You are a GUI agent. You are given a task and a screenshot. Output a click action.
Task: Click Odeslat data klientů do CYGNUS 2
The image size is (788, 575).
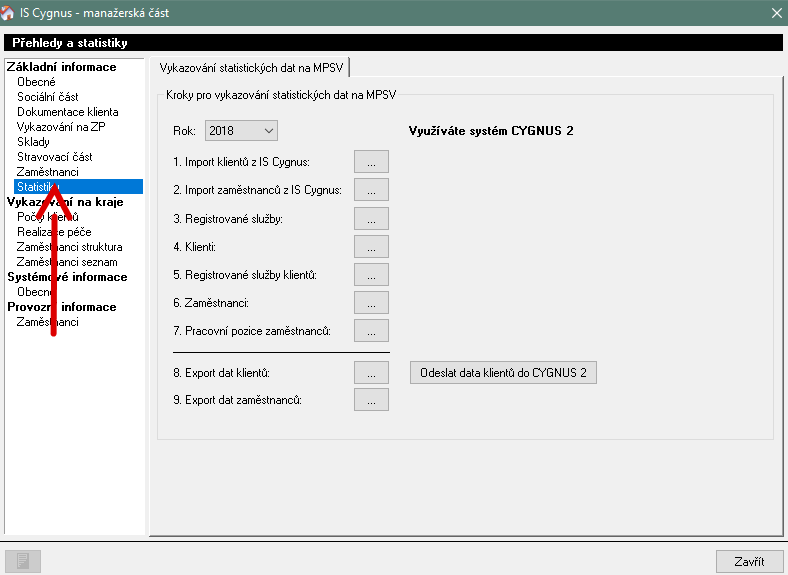pos(503,372)
